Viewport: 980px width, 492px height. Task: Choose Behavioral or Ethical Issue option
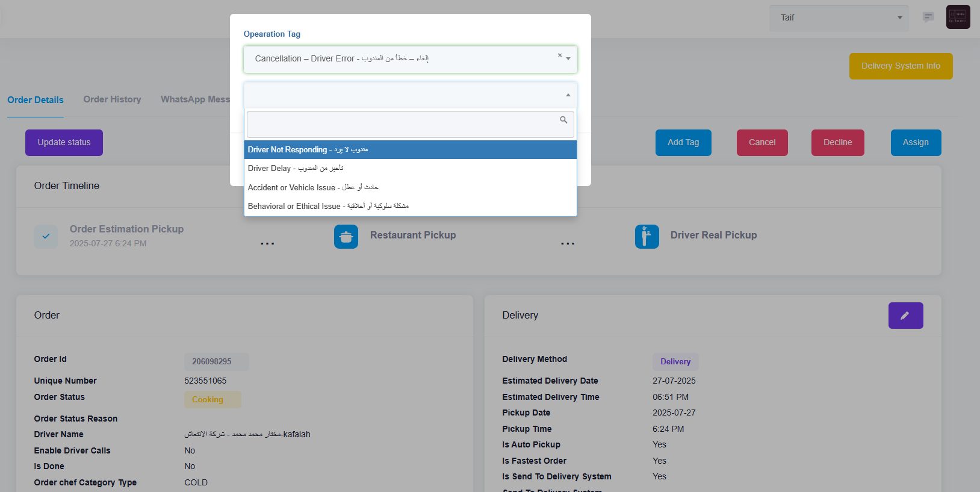point(411,206)
